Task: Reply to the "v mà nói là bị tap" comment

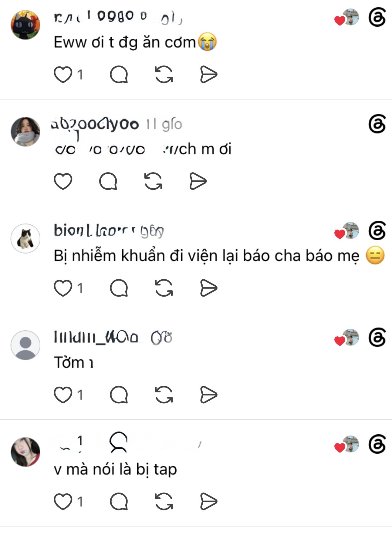Action: (x=119, y=502)
